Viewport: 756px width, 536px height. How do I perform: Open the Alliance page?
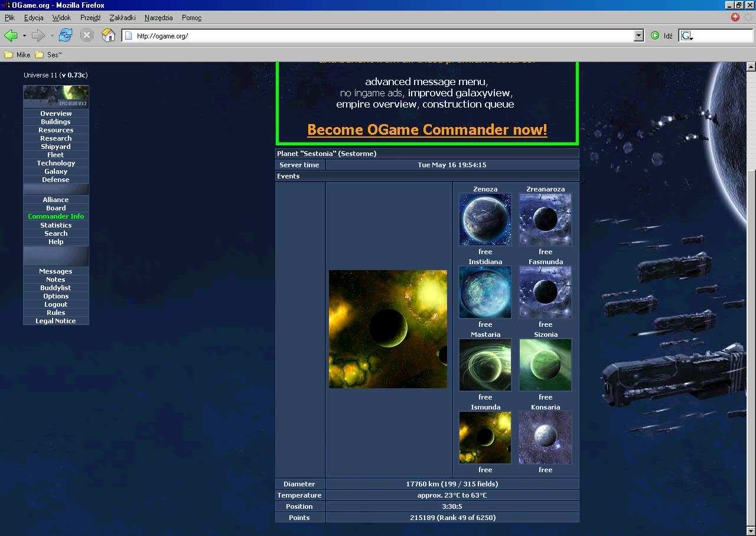[x=56, y=200]
